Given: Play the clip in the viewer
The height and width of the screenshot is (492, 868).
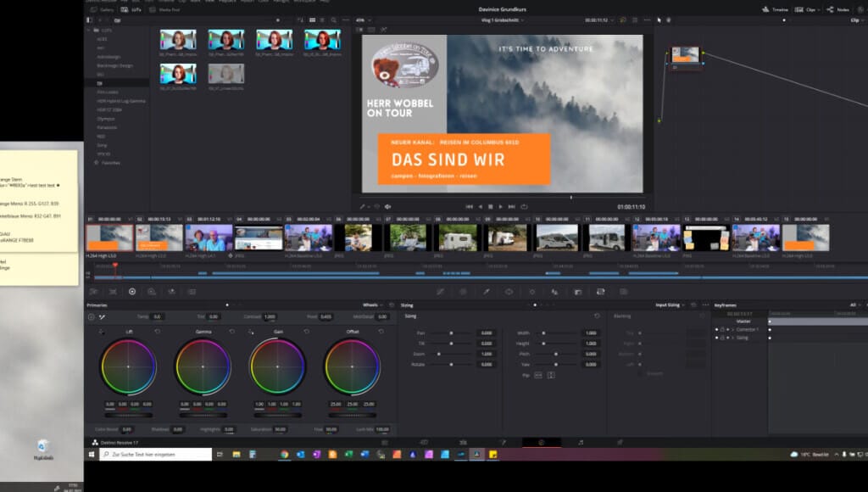Looking at the screenshot, I should 500,207.
